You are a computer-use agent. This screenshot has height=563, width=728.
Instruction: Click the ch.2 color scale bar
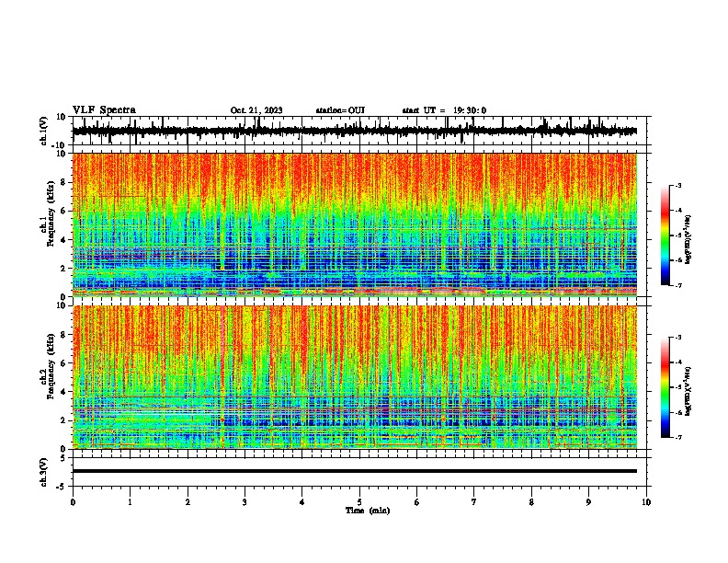tap(665, 387)
